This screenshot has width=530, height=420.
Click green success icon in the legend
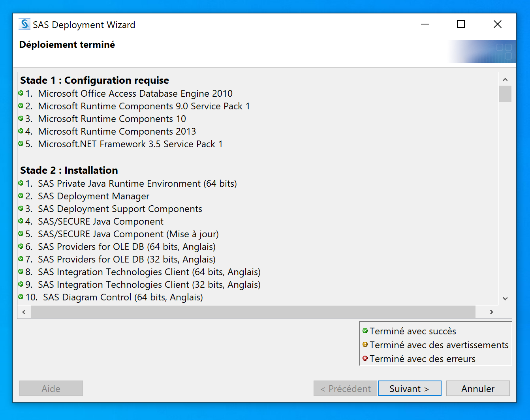click(x=365, y=331)
